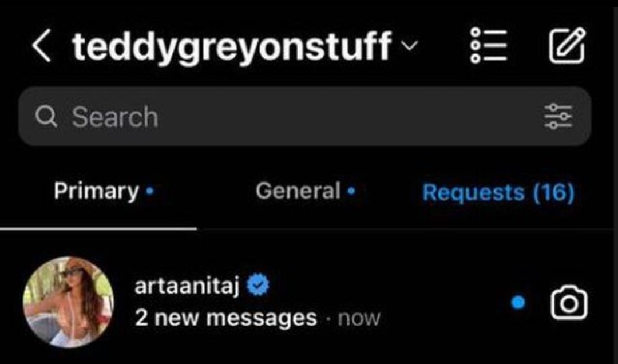View artaanitaj's profile picture

pyautogui.click(x=69, y=302)
